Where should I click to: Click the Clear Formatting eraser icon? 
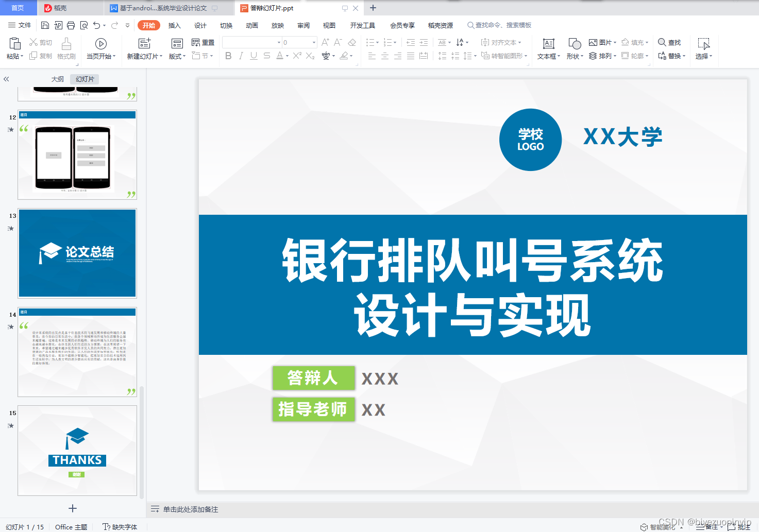point(352,42)
